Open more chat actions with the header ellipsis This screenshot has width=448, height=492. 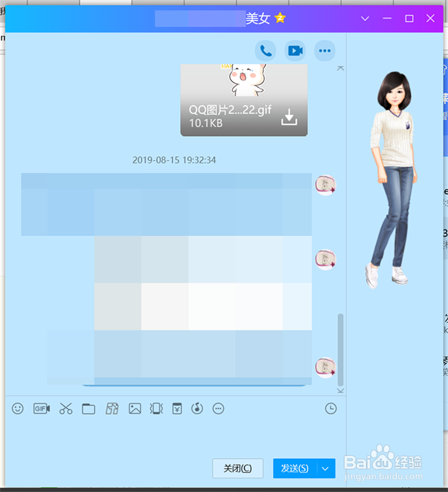[x=325, y=50]
